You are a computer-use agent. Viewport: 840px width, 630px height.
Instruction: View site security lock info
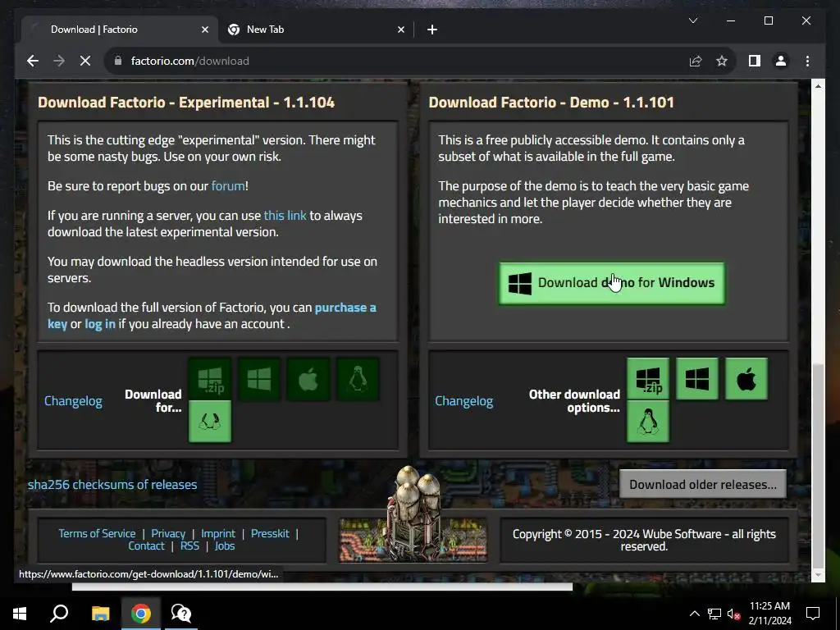coord(118,61)
